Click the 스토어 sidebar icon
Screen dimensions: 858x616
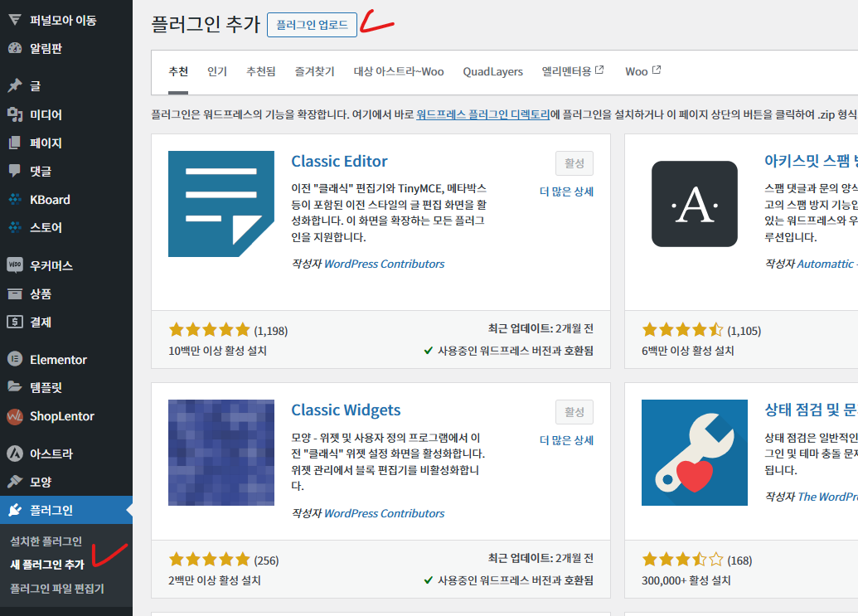15,227
